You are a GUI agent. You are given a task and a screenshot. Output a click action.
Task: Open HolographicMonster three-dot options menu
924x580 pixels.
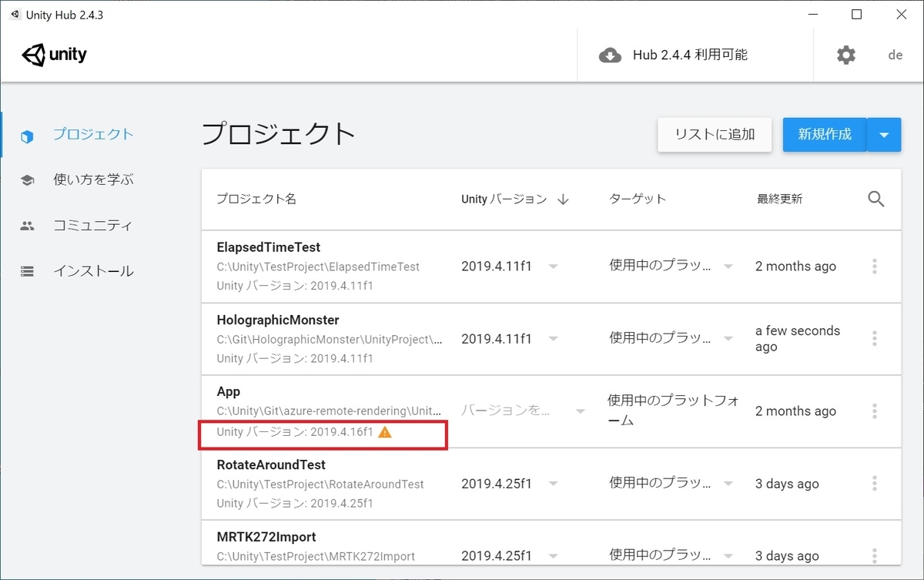pyautogui.click(x=875, y=339)
